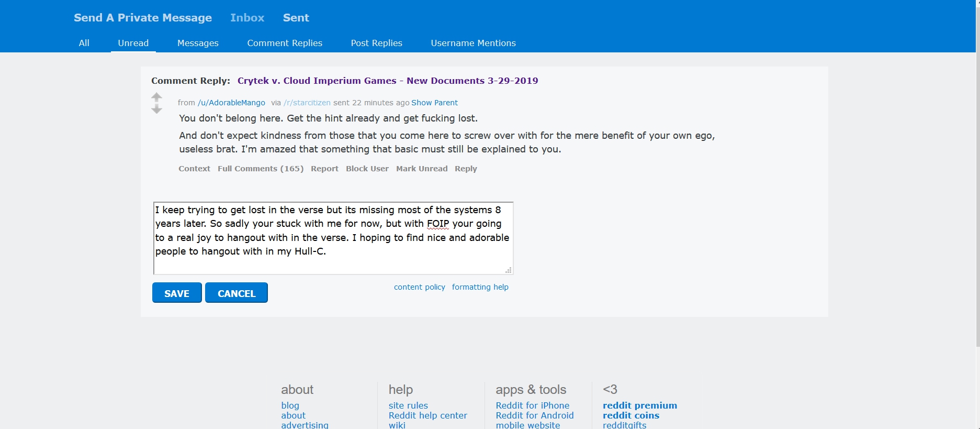
Task: Open the footer advertising link
Action: 305,425
